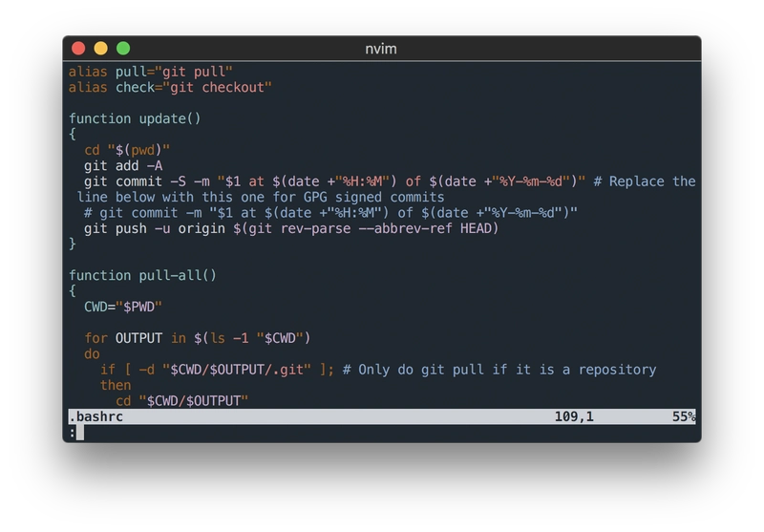Click the line cd "$(pwd)"
This screenshot has width=764, height=532.
(127, 150)
